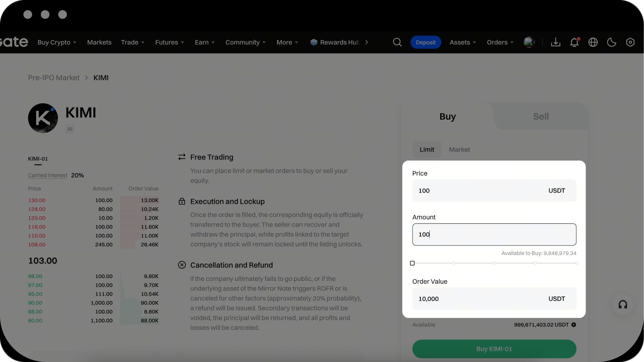Select the 80.00 buy price row
The image size is (644, 362).
(93, 321)
